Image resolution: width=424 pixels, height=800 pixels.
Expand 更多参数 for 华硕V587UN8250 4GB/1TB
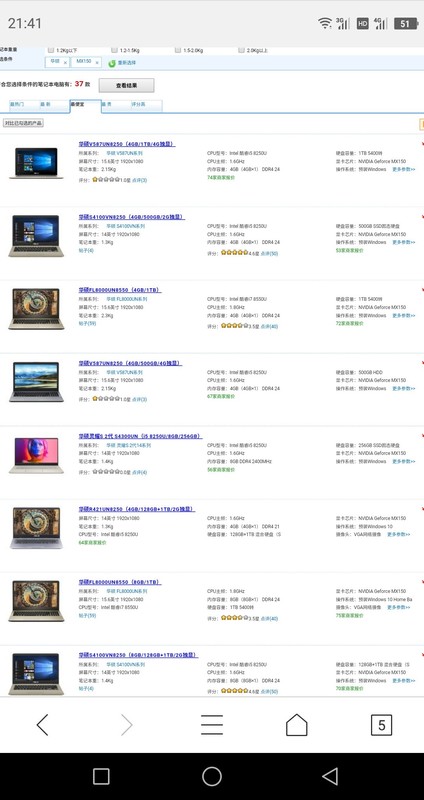click(x=404, y=169)
